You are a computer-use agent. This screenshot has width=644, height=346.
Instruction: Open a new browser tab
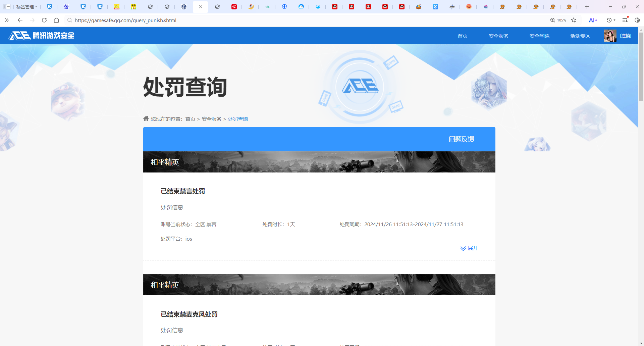click(x=587, y=7)
